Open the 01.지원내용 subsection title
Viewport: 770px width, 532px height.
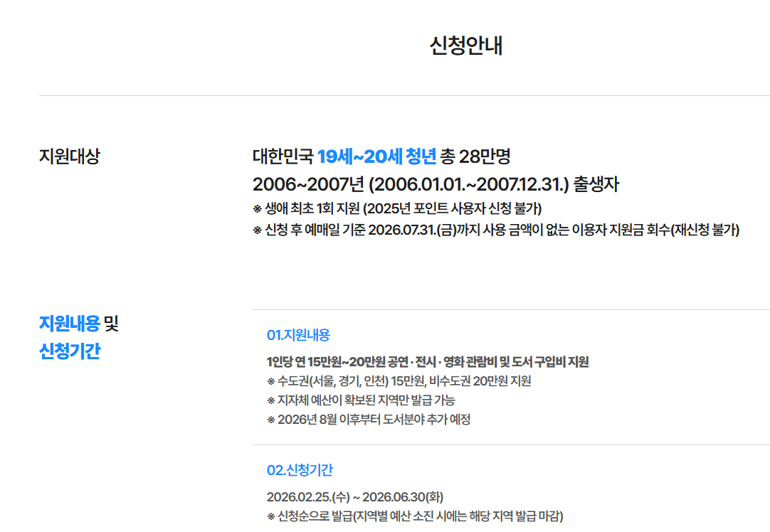coord(298,335)
